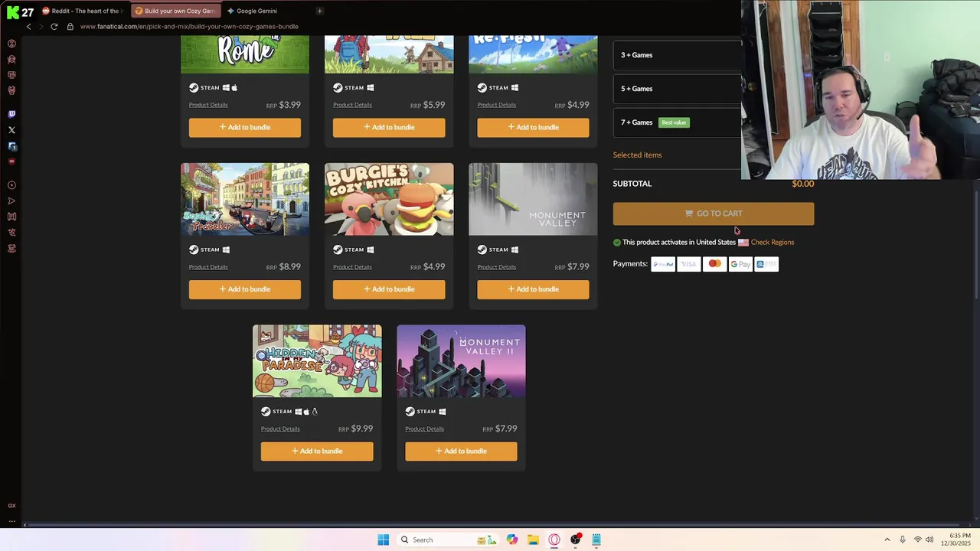The height and width of the screenshot is (551, 980).
Task: Switch to the Reddit tab
Action: click(84, 11)
